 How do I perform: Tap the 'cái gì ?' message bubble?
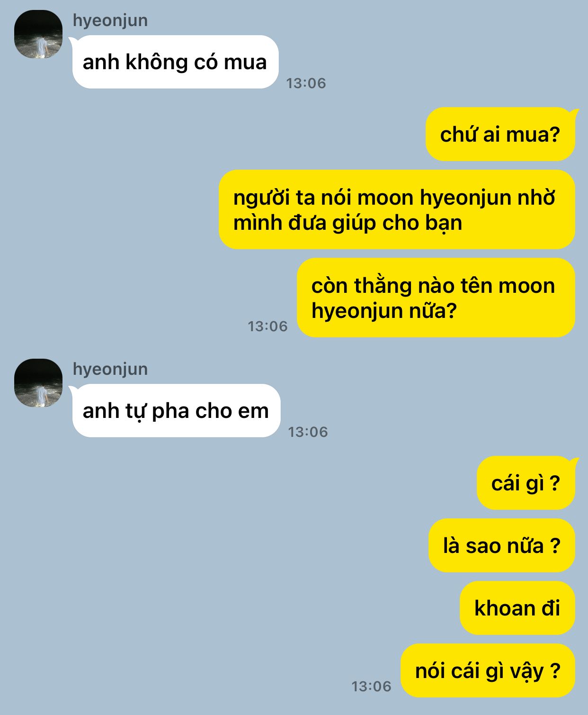coord(526,483)
